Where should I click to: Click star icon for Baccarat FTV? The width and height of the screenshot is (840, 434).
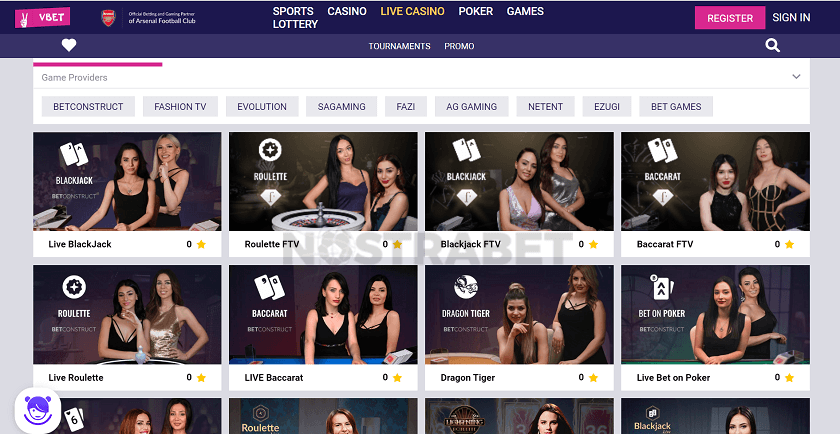(789, 244)
